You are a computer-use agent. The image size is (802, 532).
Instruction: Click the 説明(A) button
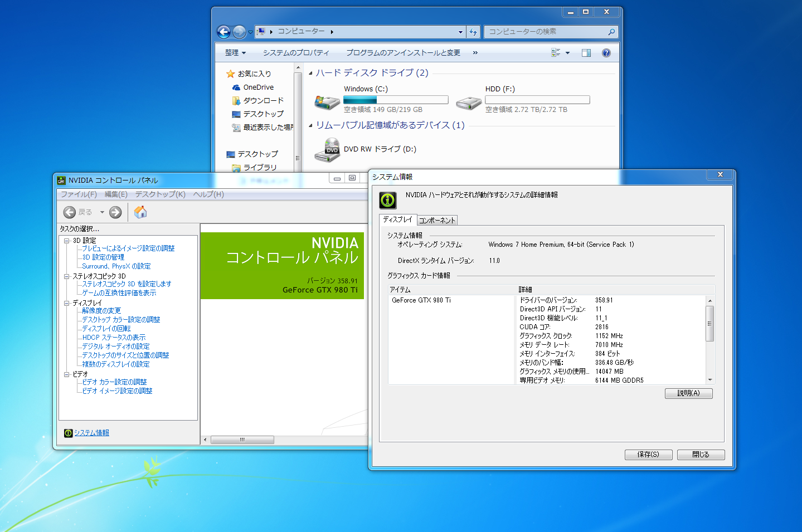(x=688, y=393)
